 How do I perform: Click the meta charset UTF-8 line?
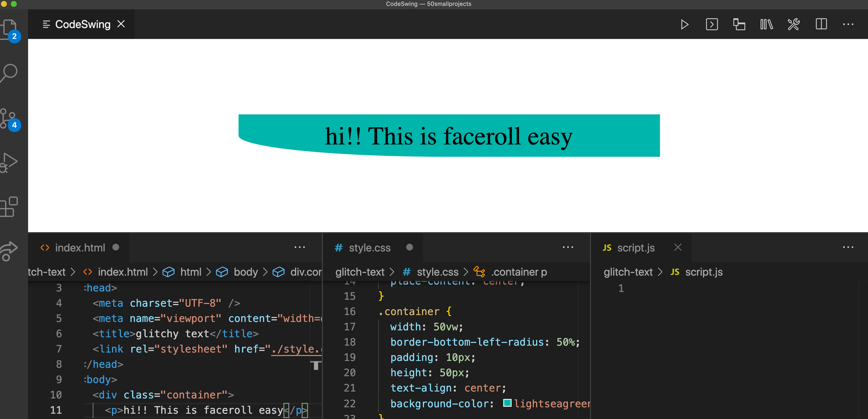[x=166, y=303]
